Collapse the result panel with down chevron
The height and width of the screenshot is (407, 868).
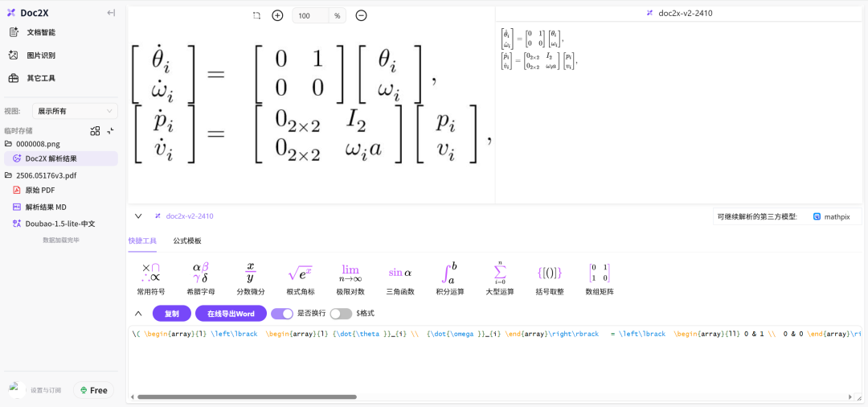pos(138,216)
